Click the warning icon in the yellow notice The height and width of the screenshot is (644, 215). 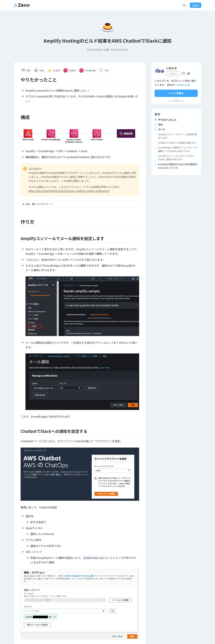pos(25,169)
